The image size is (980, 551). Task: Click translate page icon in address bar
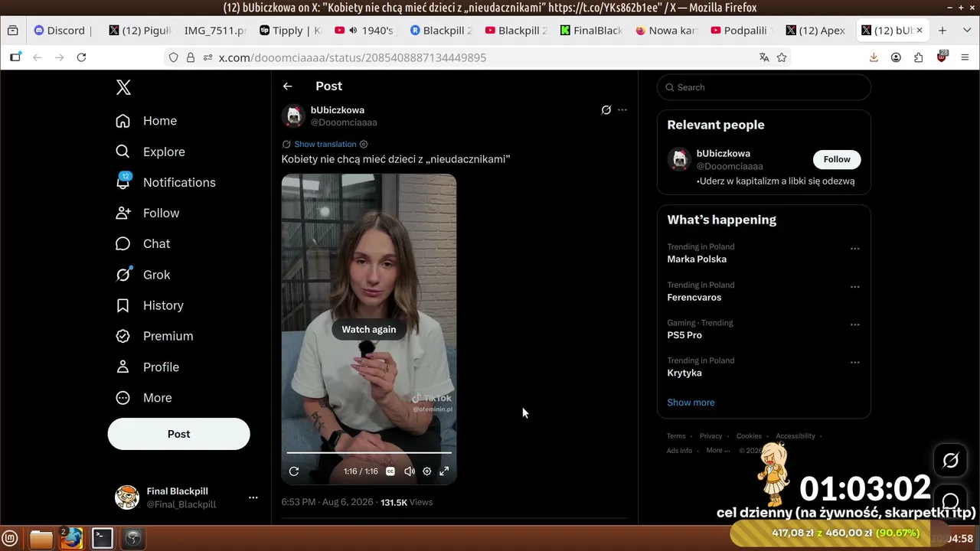coord(764,57)
